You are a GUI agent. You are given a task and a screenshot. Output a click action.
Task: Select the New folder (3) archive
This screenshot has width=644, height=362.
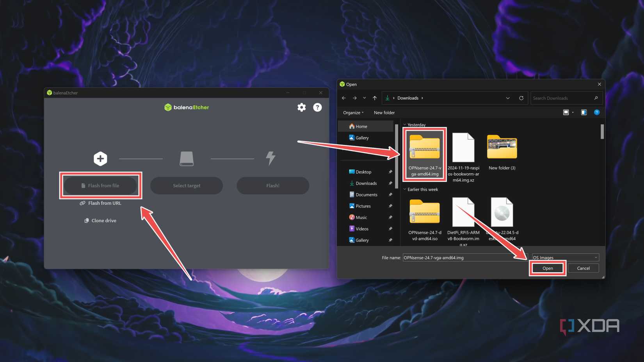[x=502, y=152]
